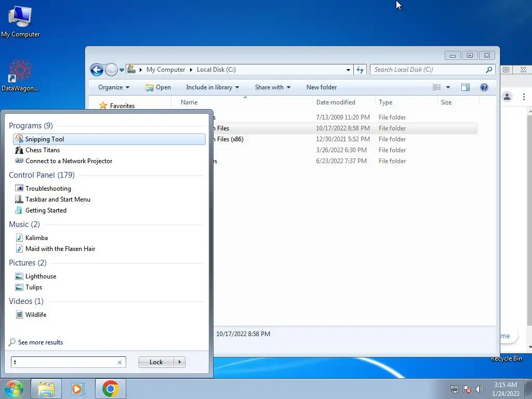Click the Explorer Forward arrow button
The width and height of the screenshot is (532, 399).
[x=111, y=70]
